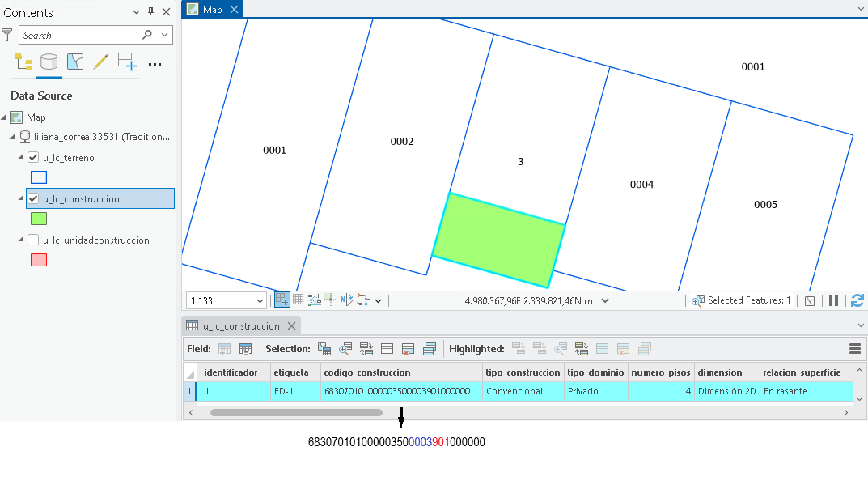Screen dimensions: 868x485
Task: Switch the highlighted records icon
Action: tap(582, 349)
